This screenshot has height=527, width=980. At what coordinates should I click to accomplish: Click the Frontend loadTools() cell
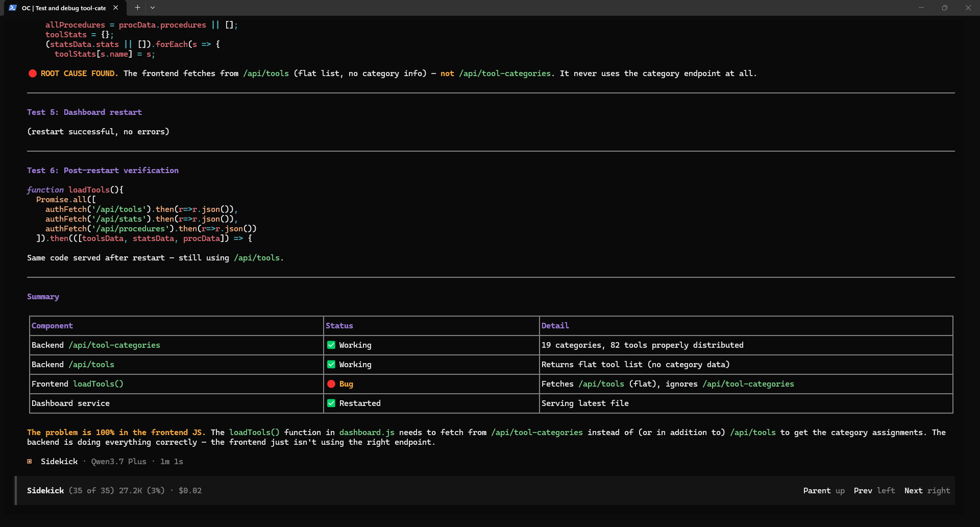tap(177, 384)
